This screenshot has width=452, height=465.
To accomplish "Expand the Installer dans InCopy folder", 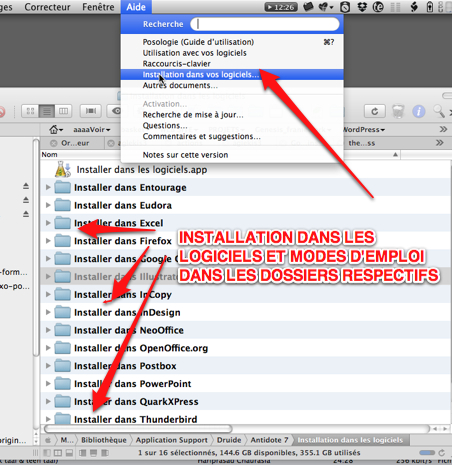I will pyautogui.click(x=48, y=294).
